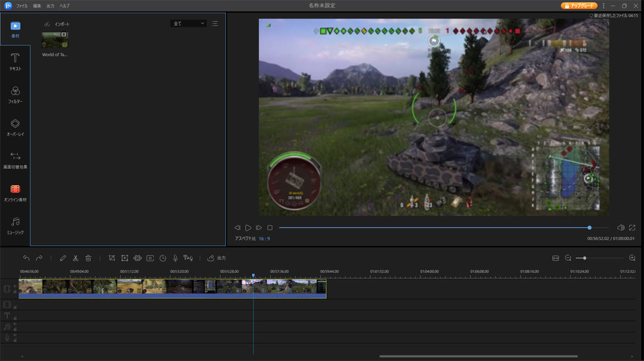
Task: Open the ヘルプ menu
Action: [x=64, y=6]
